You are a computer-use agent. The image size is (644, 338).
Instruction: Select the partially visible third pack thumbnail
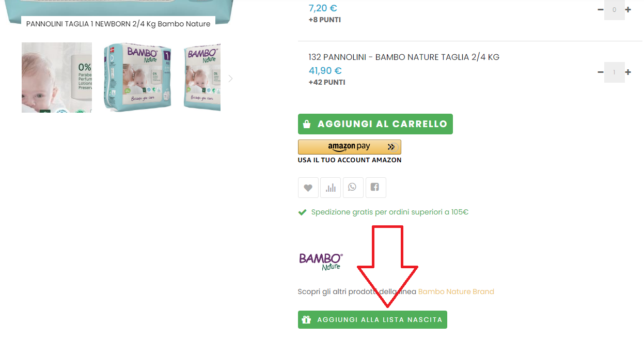tap(202, 78)
